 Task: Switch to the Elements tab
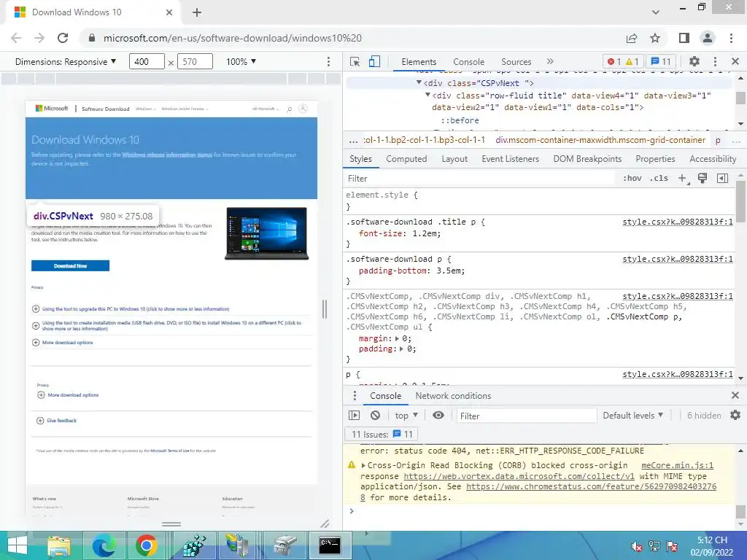click(x=419, y=62)
